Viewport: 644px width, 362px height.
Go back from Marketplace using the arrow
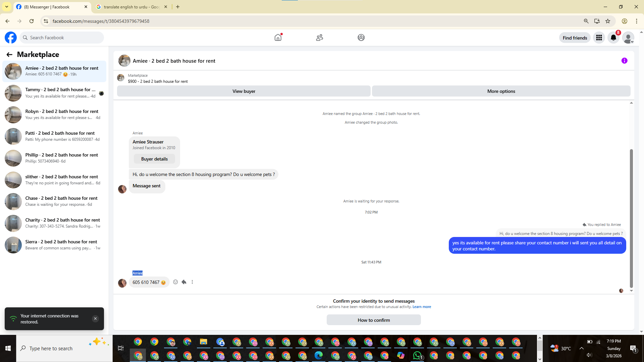9,55
